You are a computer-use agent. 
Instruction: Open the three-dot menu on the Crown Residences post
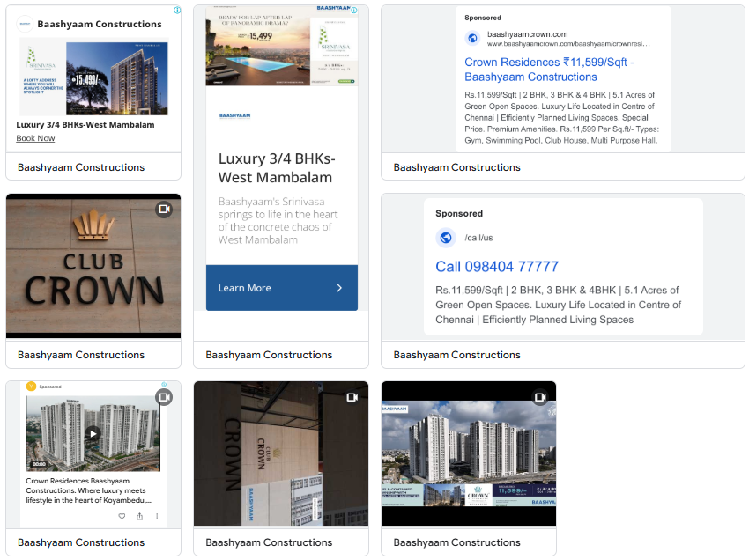tap(157, 516)
